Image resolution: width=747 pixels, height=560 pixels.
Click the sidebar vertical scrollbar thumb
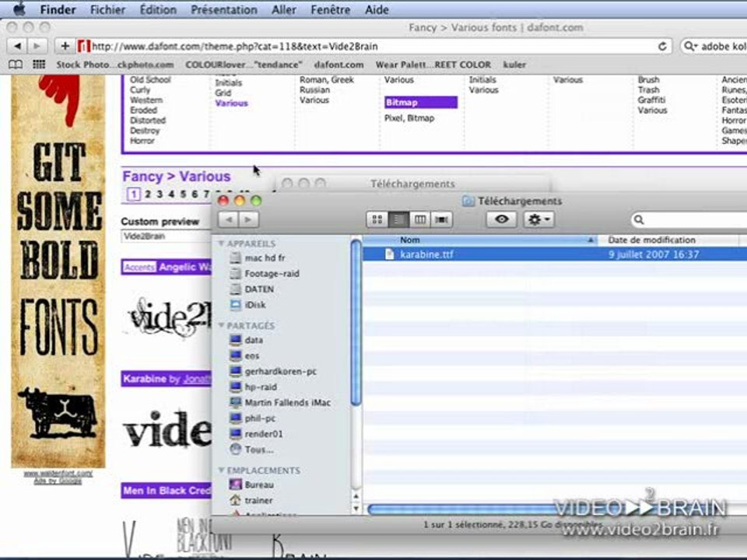point(356,323)
